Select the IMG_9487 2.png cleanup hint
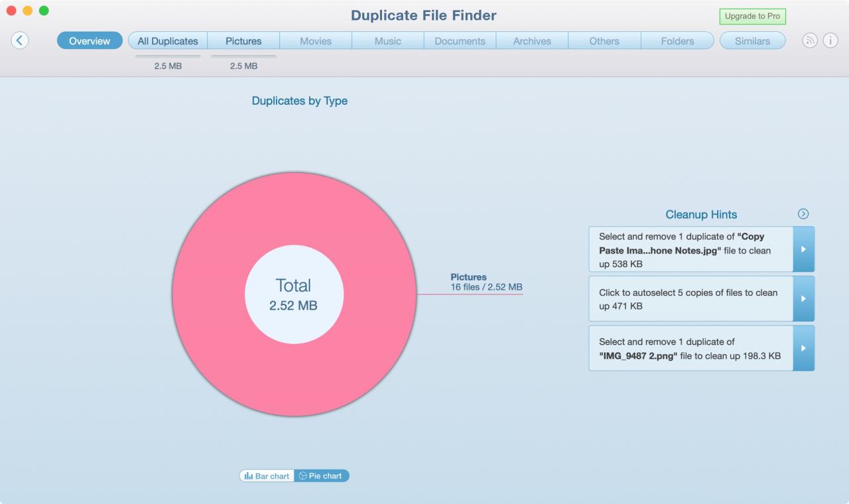 [x=691, y=348]
